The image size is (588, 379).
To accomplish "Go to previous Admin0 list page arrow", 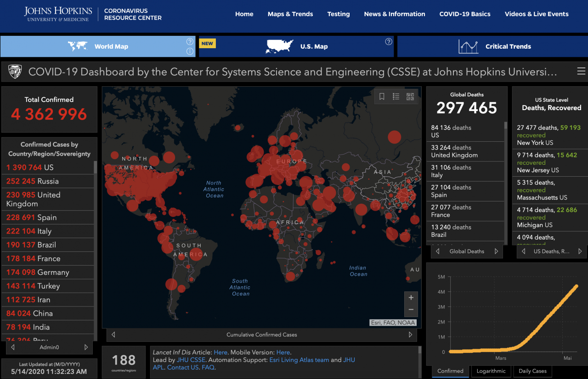I will [13, 347].
